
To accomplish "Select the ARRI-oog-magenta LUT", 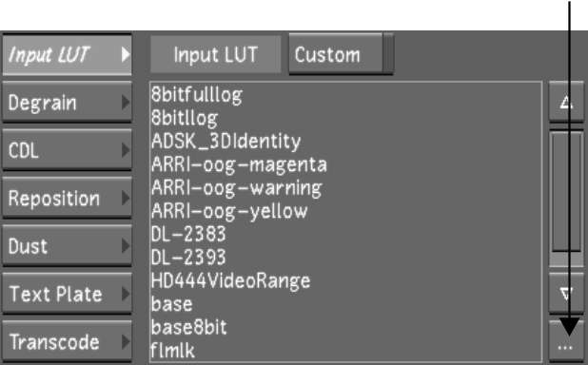I will tap(239, 164).
